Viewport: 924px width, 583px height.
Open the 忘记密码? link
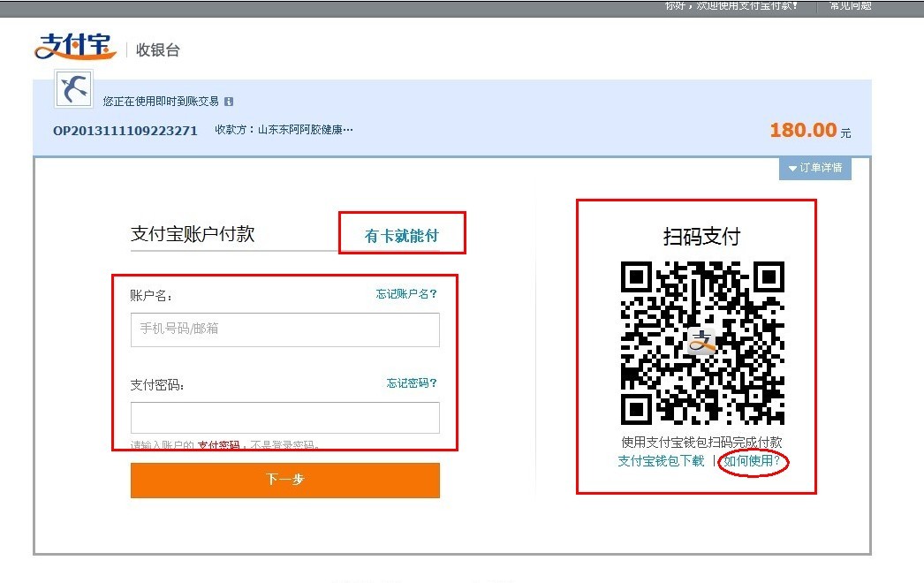coord(412,383)
